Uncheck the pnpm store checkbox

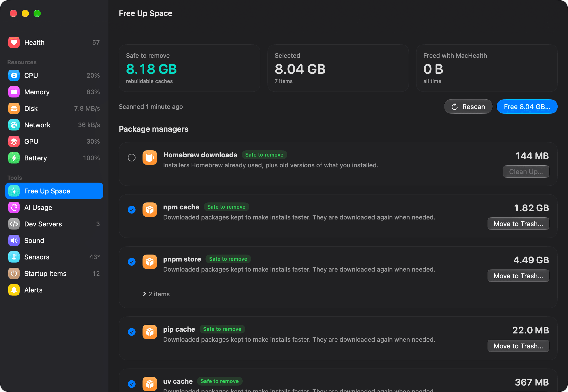132,262
